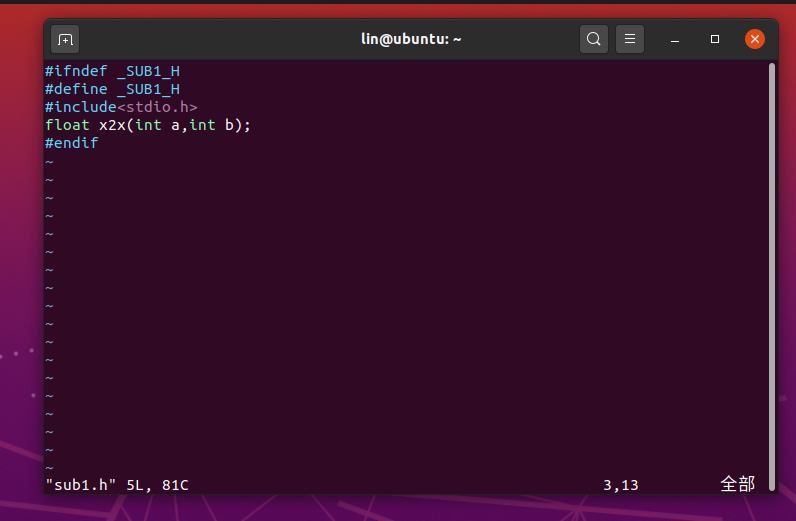Click the '全部' indicator in status line
This screenshot has width=796, height=521.
click(738, 484)
